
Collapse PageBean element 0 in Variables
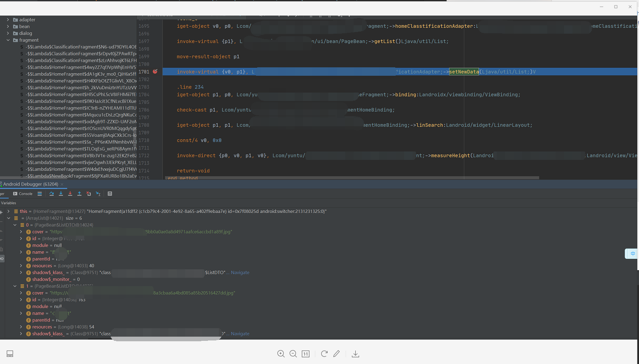coord(15,225)
